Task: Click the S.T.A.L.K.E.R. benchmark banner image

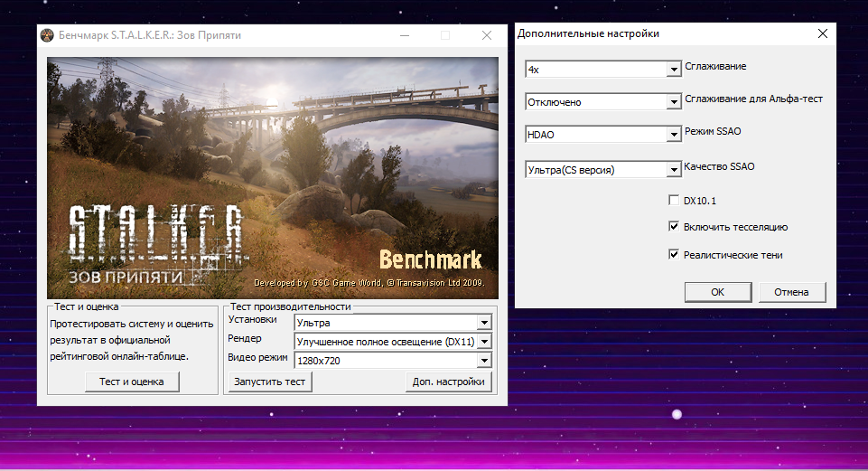Action: pyautogui.click(x=273, y=178)
